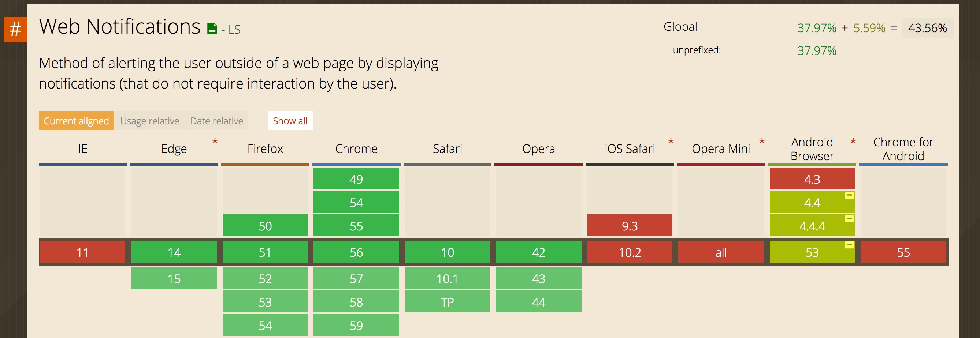Select the Edge 15 cell
Image resolution: width=980 pixels, height=338 pixels.
(x=174, y=278)
